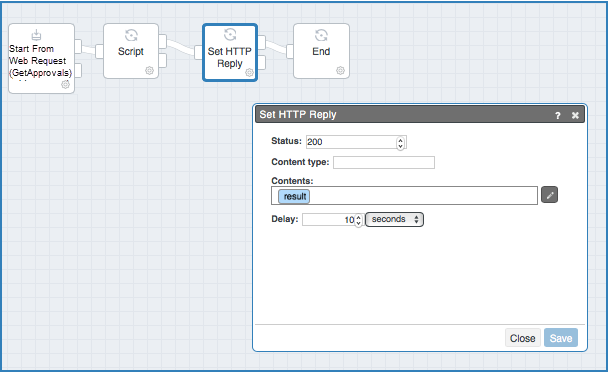Select the Script node
The image size is (608, 372).
[x=131, y=51]
